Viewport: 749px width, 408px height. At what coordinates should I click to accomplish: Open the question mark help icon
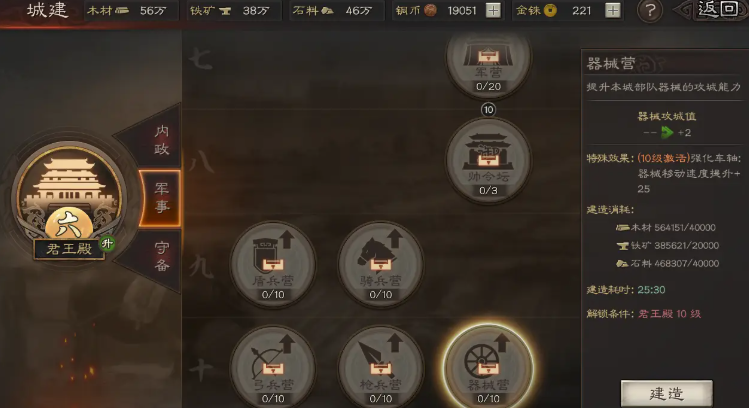point(650,11)
